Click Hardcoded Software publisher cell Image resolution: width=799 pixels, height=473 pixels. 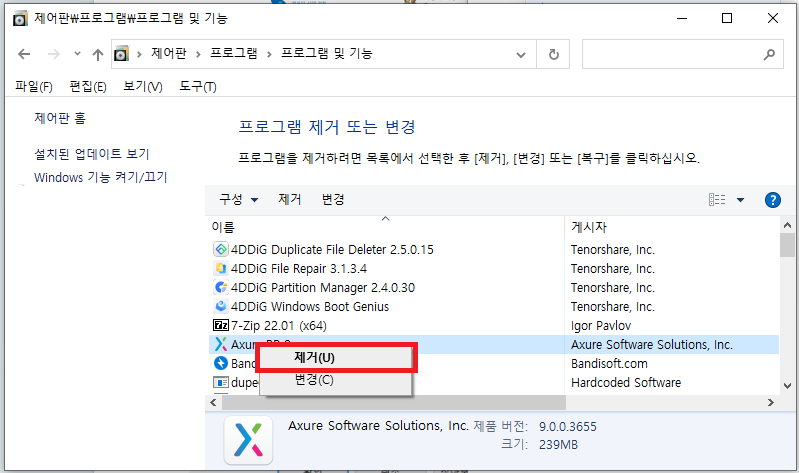click(x=626, y=382)
